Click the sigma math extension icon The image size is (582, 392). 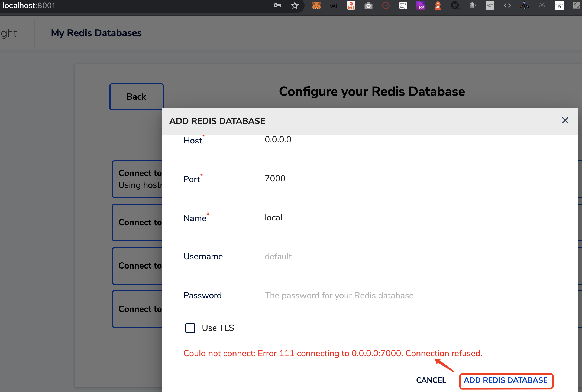(x=403, y=6)
